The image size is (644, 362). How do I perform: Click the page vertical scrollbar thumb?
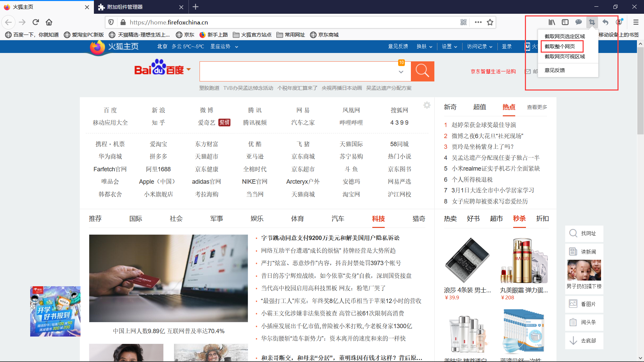point(640,90)
